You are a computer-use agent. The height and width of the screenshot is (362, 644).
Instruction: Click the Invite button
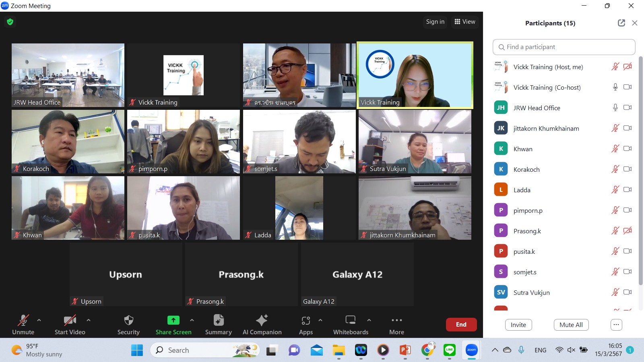(x=518, y=325)
